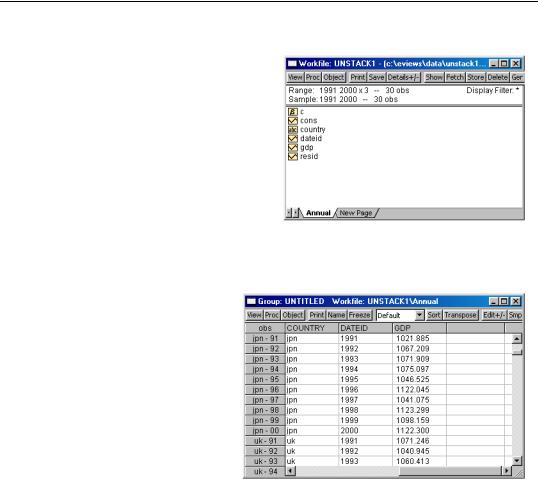Click Show in Workfile toolbar
The width and height of the screenshot is (538, 479).
click(434, 78)
